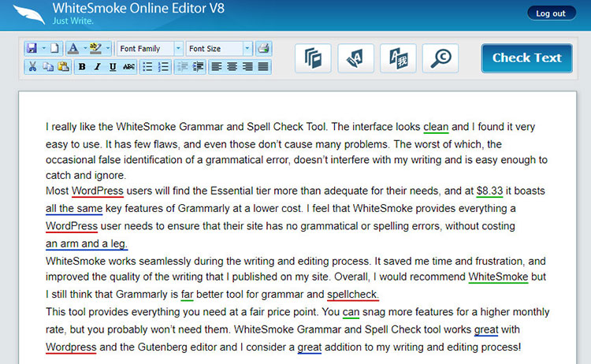The width and height of the screenshot is (591, 364).
Task: Click the green-underlined "$8.33" price
Action: 489,191
